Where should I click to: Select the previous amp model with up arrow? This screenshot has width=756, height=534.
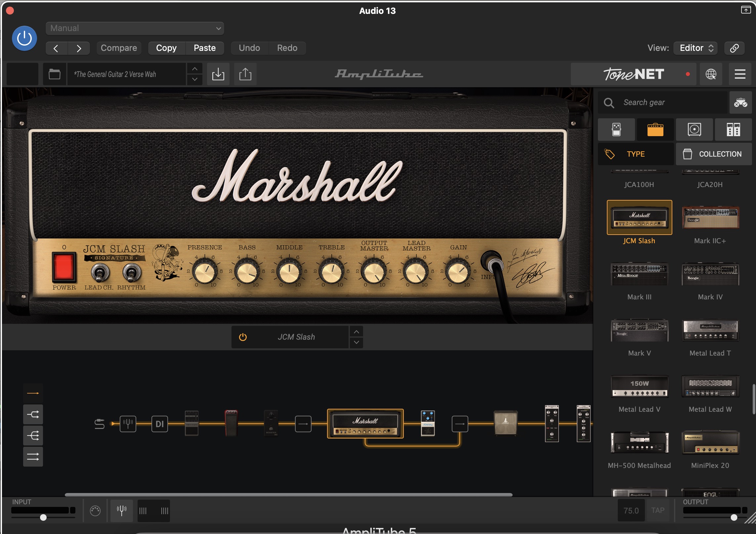(357, 331)
